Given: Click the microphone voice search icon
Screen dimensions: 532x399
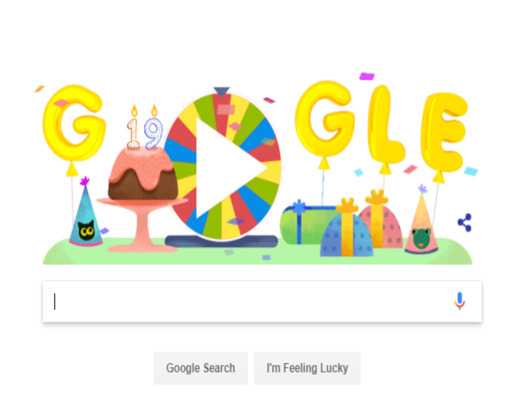Looking at the screenshot, I should (x=460, y=301).
